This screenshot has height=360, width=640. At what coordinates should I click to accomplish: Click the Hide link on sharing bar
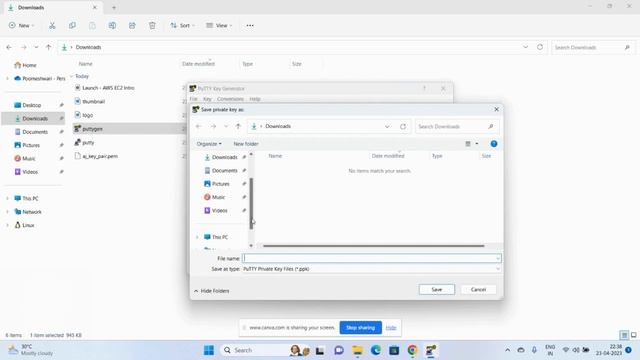[391, 327]
